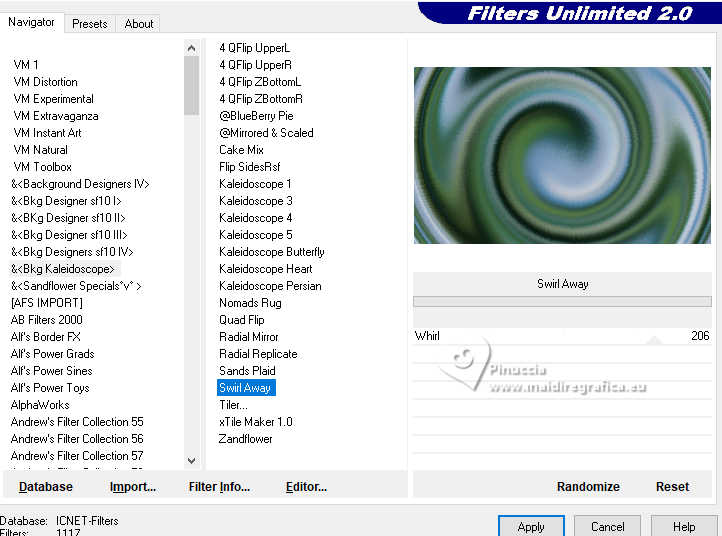Select &<Bkg Designers sf10 IV> category
722x536 pixels.
point(72,252)
